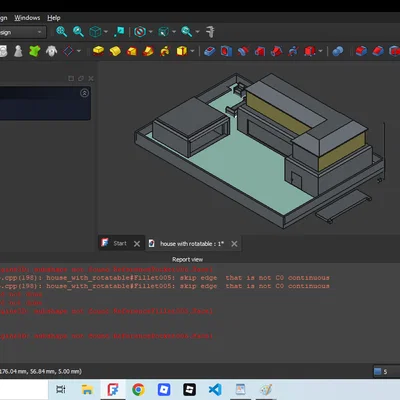The image size is (400, 400).
Task: Open the Help menu
Action: click(x=54, y=18)
